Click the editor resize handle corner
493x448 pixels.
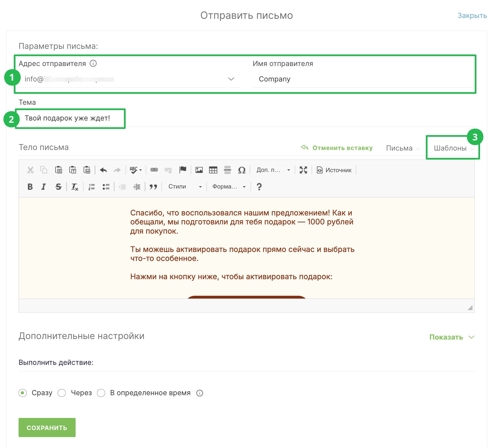click(470, 308)
